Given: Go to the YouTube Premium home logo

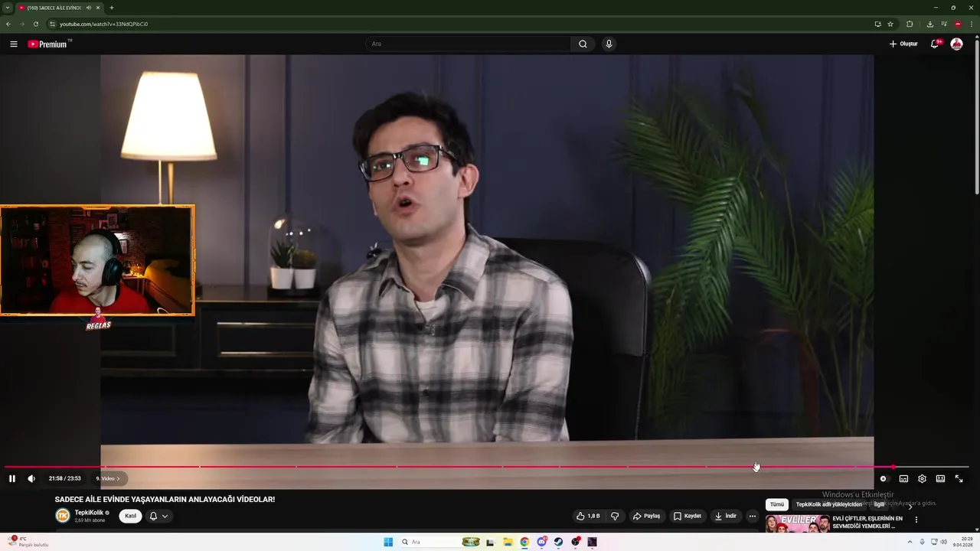Looking at the screenshot, I should (48, 44).
